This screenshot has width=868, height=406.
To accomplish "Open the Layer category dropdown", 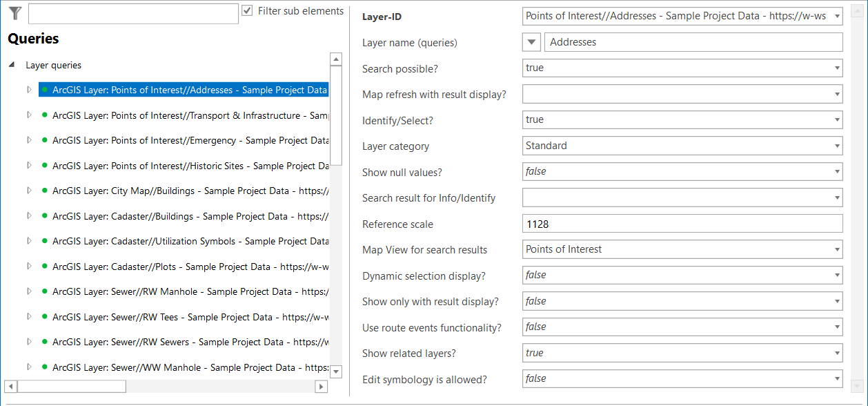I will coord(835,145).
